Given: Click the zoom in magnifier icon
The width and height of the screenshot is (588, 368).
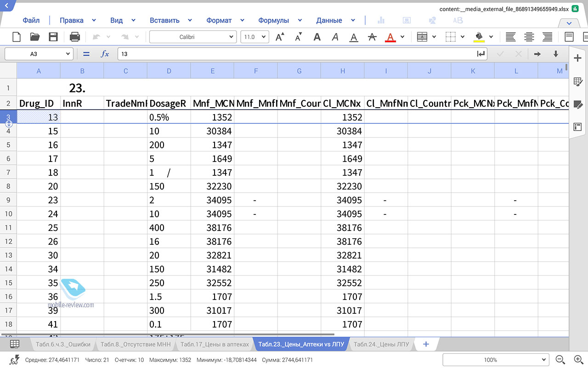Looking at the screenshot, I should pos(578,360).
